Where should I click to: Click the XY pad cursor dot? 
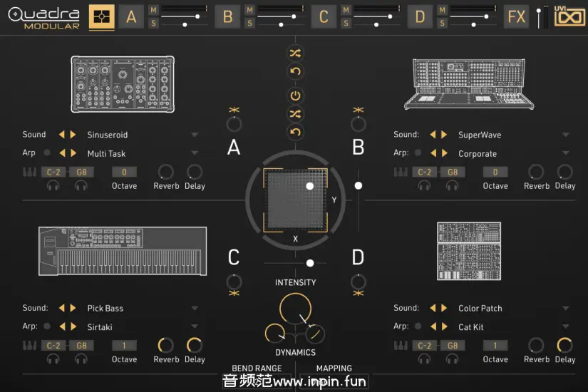[310, 186]
